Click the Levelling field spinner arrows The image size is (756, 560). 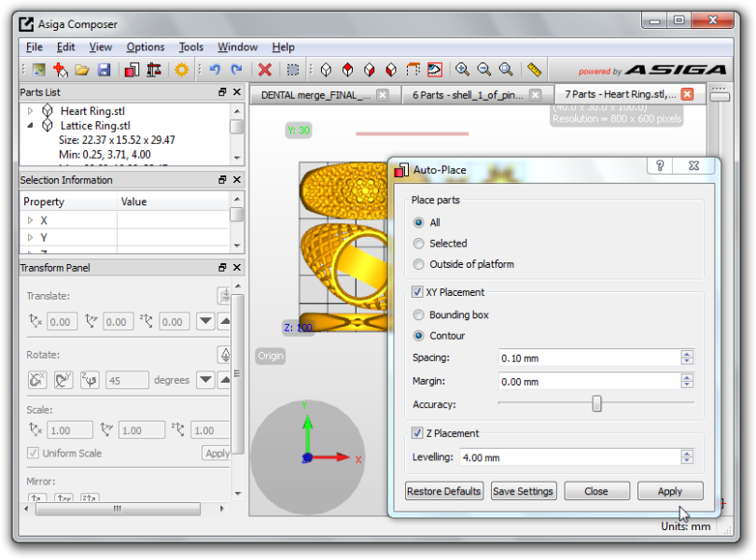click(687, 456)
